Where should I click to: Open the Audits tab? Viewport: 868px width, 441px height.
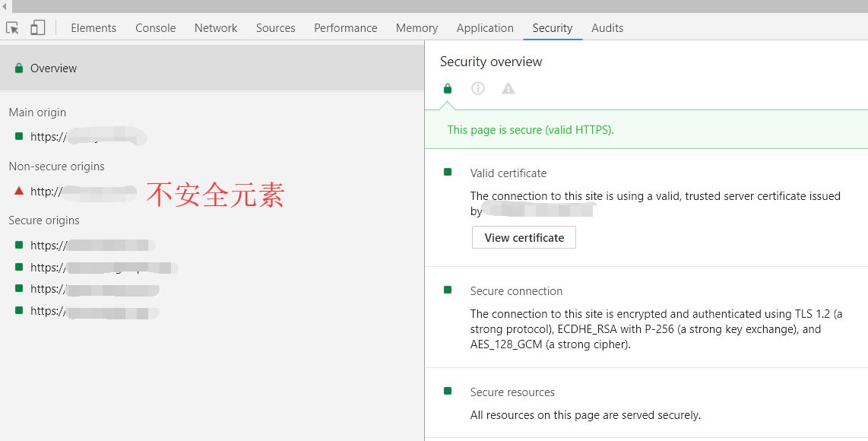607,28
